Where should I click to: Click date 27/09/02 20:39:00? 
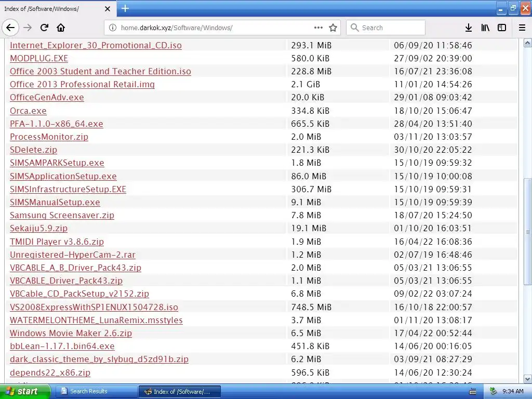433,58
